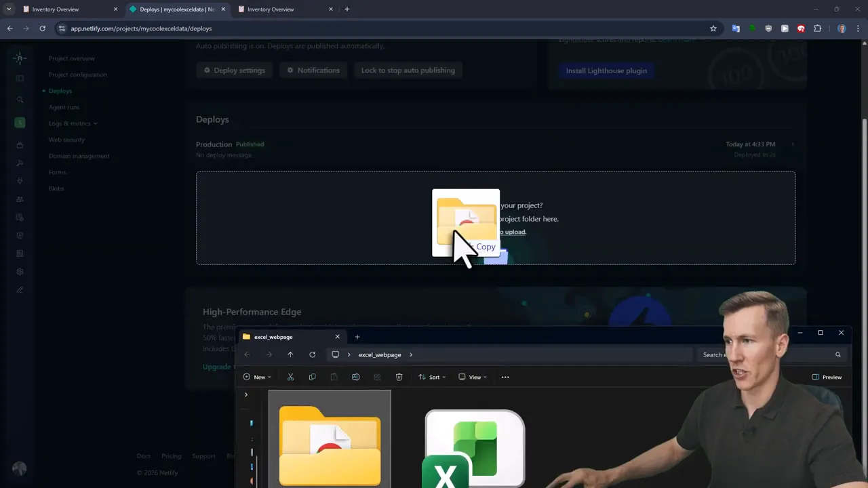Select the Excel file thumbnail in File Explorer

(474, 449)
